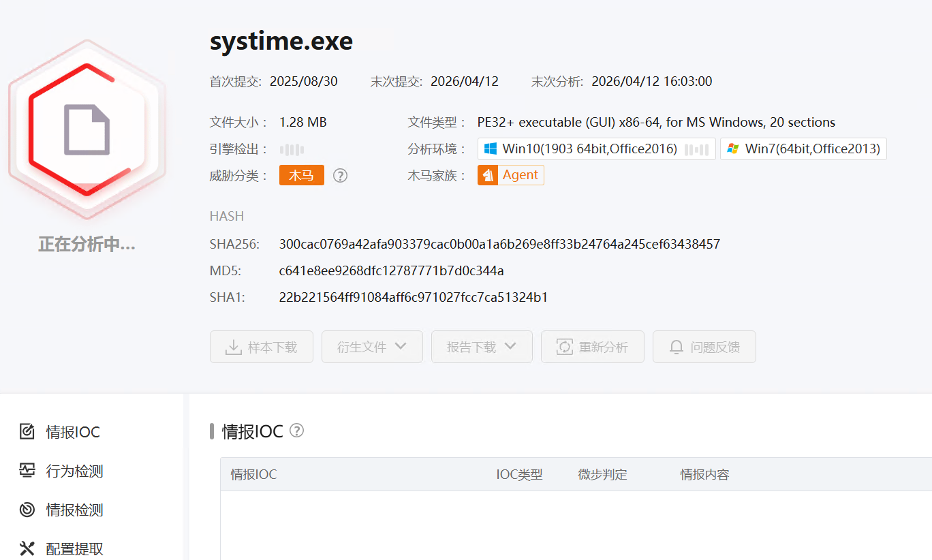
Task: Click the trojan horse icon beside Agent
Action: (488, 175)
